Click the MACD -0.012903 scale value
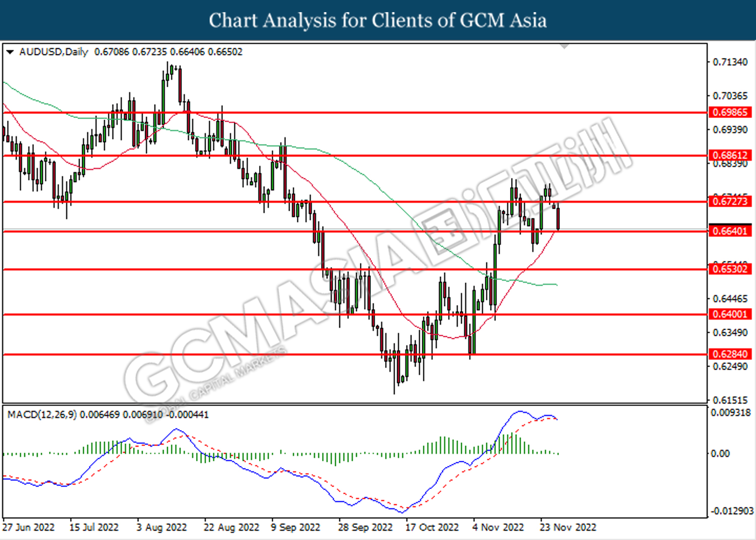This screenshot has height=540, width=756. tap(732, 511)
